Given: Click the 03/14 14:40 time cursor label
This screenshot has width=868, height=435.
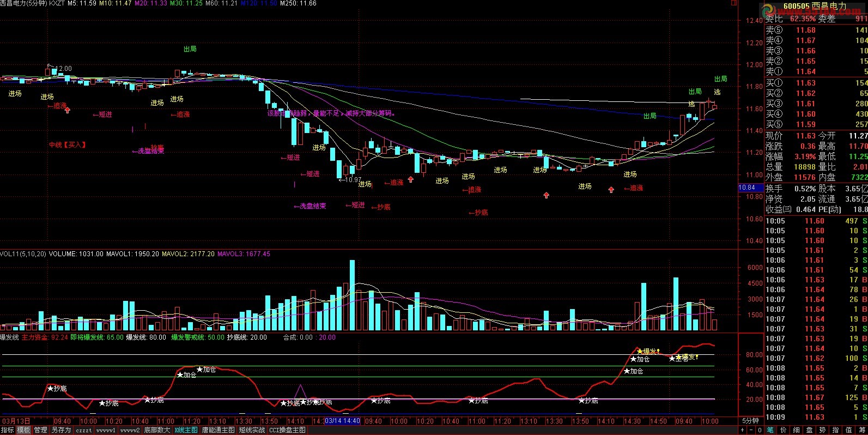Looking at the screenshot, I should click(342, 421).
